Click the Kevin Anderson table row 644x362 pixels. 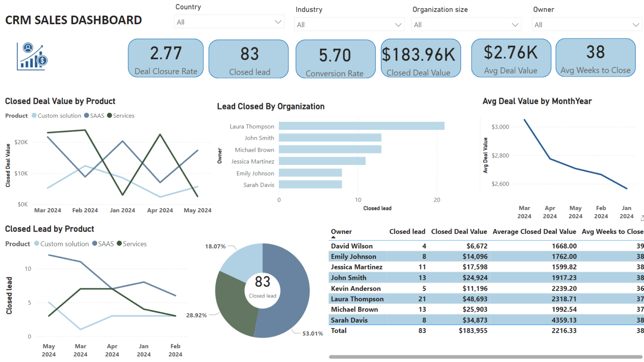[x=486, y=288]
